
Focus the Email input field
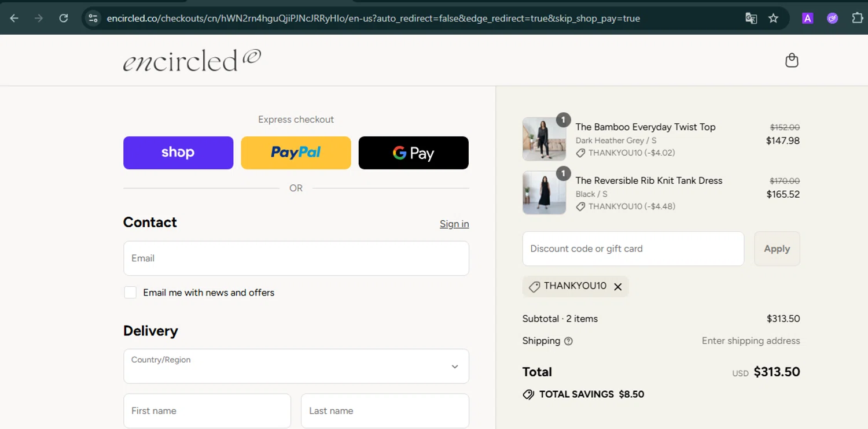pos(296,258)
